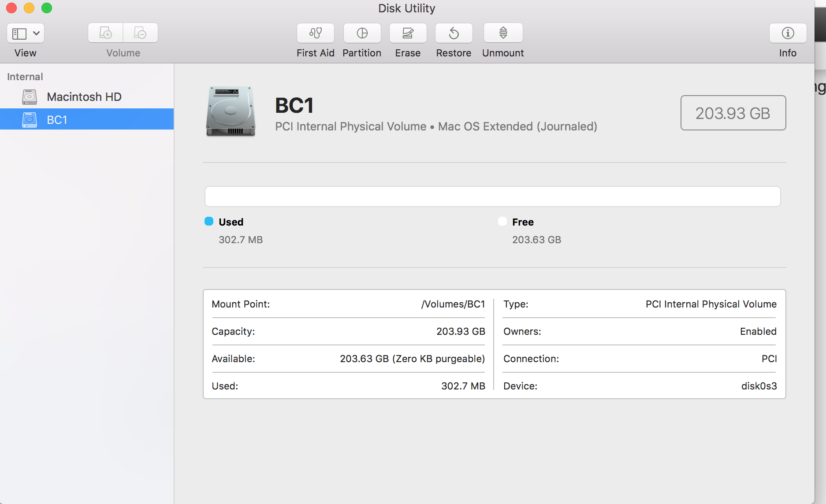Select Macintosh HD in the sidebar
The height and width of the screenshot is (504, 826).
coord(87,97)
